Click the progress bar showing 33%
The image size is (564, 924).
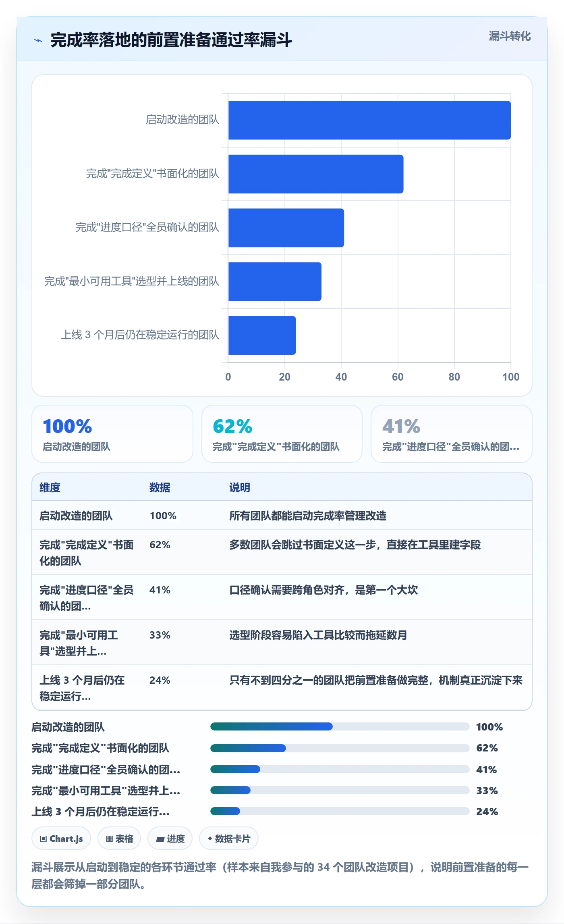click(x=340, y=790)
